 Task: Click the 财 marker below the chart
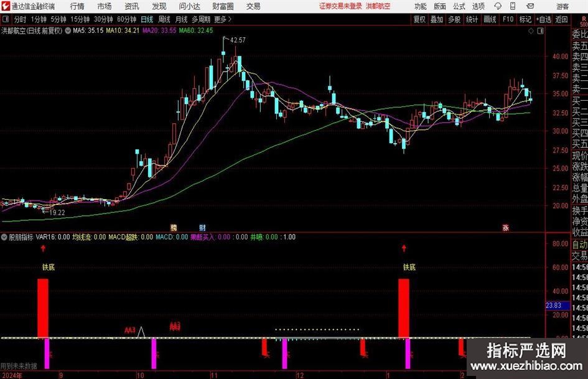202,227
